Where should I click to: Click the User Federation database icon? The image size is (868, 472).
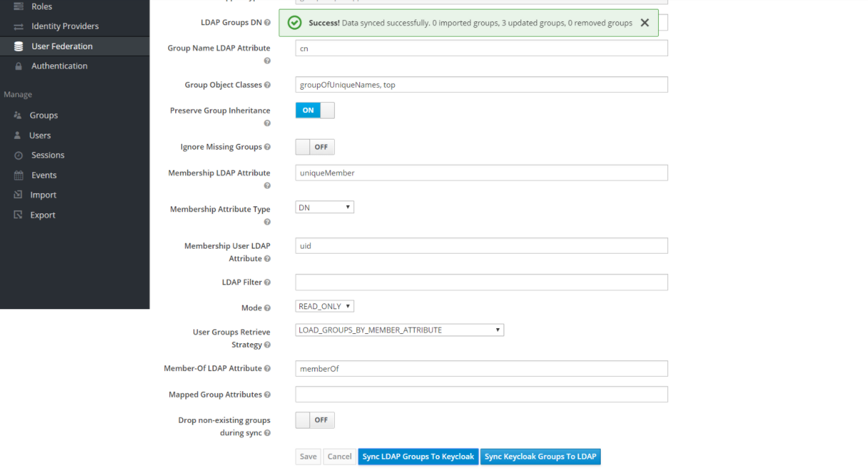coord(18,47)
